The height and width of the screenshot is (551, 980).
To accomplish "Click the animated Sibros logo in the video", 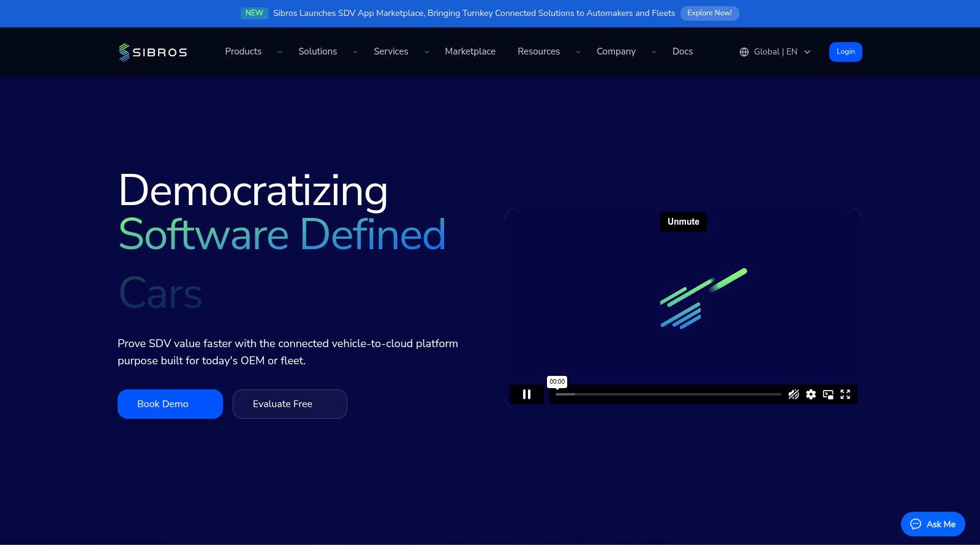I will [x=703, y=298].
